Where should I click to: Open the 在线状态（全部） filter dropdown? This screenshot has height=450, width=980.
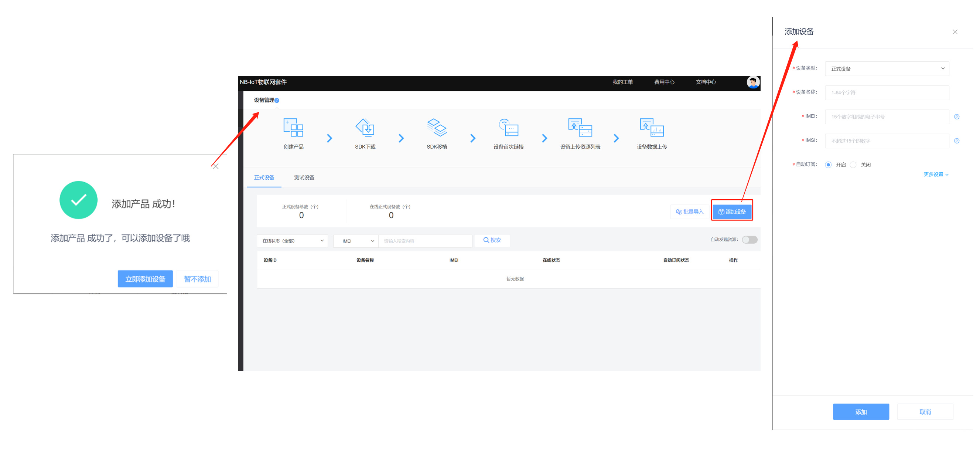click(292, 241)
